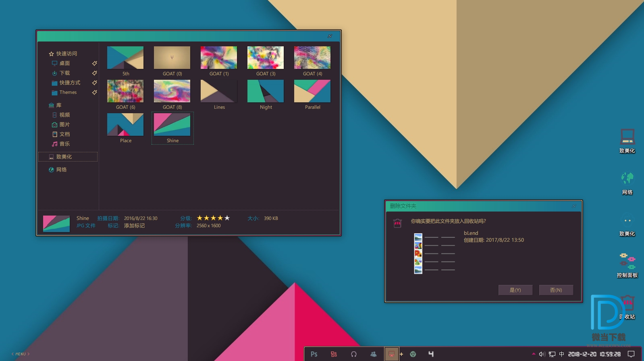
Task: Select the highlighted monitor app on taskbar
Action: (x=391, y=354)
